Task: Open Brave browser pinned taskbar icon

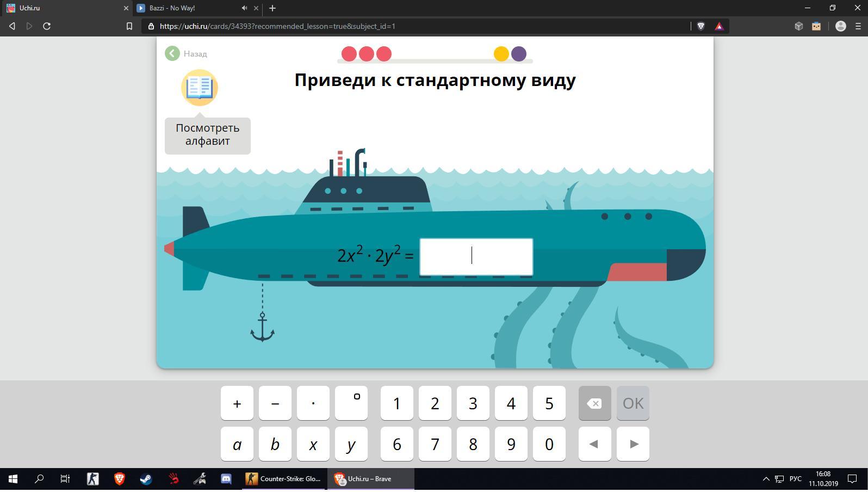Action: (x=120, y=479)
